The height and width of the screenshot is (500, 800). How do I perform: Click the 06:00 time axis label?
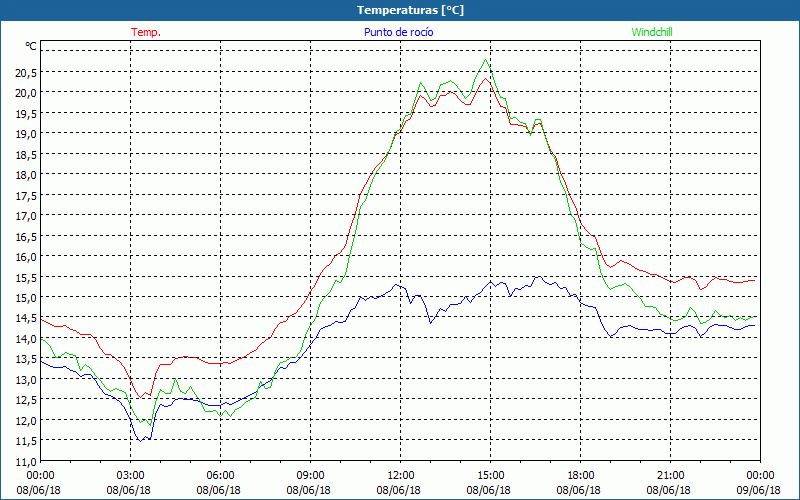220,476
